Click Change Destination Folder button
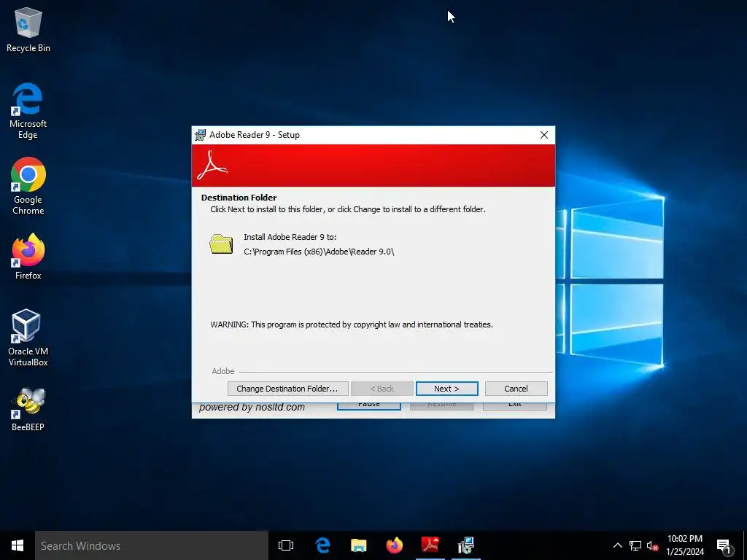 pos(287,389)
